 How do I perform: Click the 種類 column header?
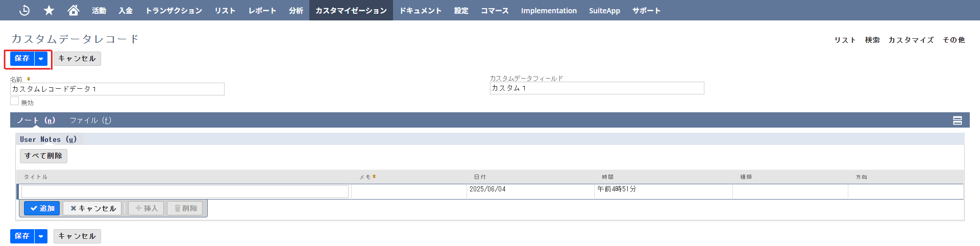[746, 177]
